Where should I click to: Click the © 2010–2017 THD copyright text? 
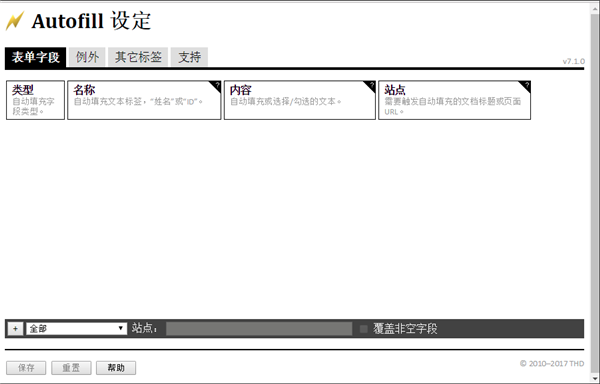tap(552, 363)
